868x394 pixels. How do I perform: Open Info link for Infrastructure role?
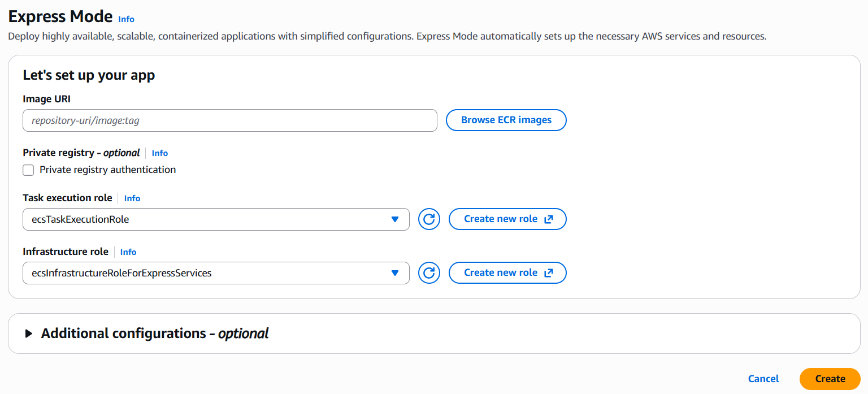(128, 252)
